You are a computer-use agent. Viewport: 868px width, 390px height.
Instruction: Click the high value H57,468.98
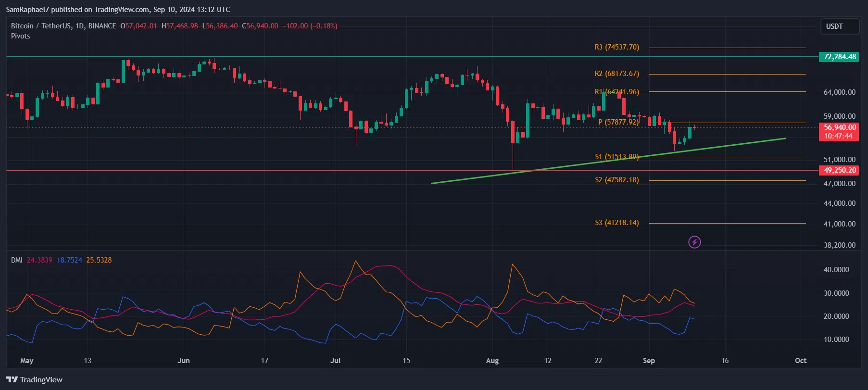(x=179, y=26)
